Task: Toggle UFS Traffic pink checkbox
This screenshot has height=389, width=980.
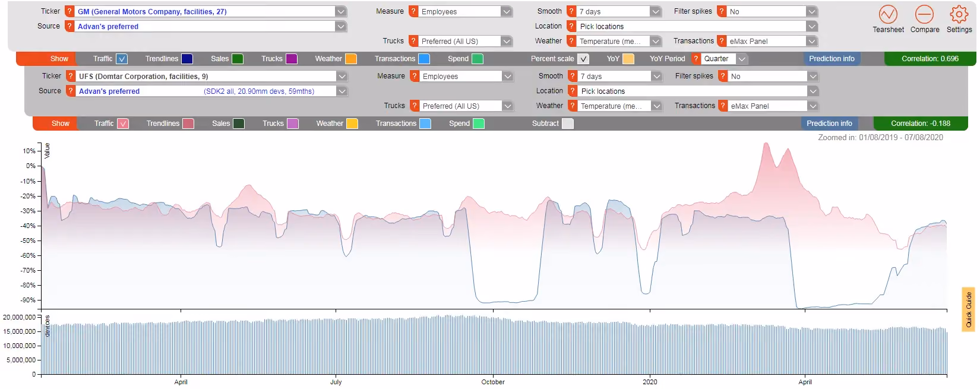Action: (x=123, y=124)
